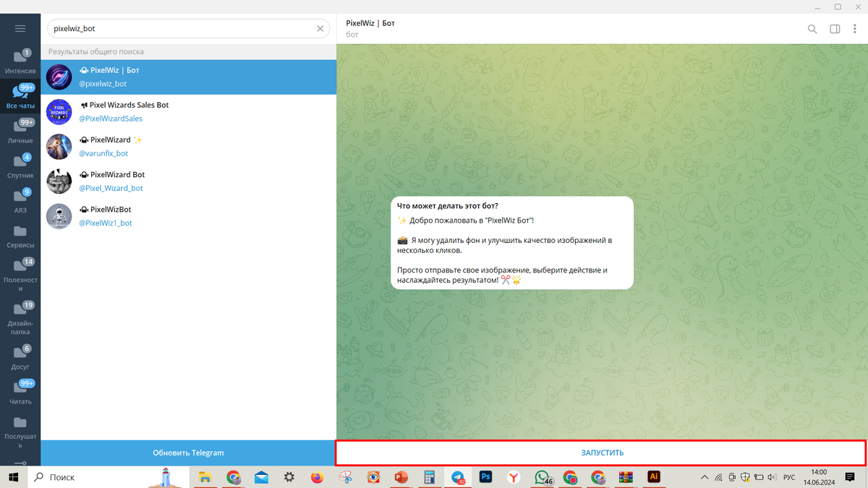Viewport: 868px width, 488px height.
Task: Switch to Все чаты folder
Action: (x=20, y=97)
